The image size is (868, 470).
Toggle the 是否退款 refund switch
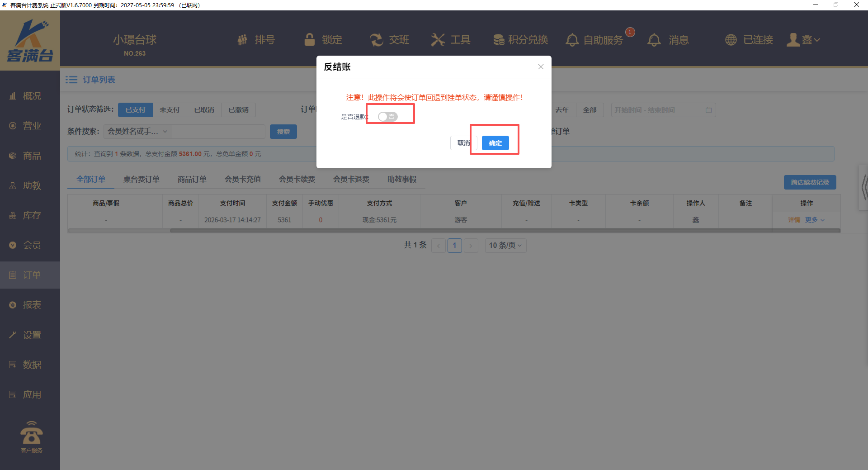[387, 117]
